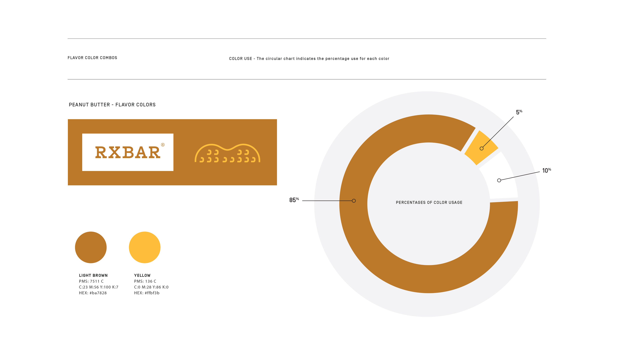
Task: Click the registered trademark symbol by RXBAR
Action: [163, 145]
